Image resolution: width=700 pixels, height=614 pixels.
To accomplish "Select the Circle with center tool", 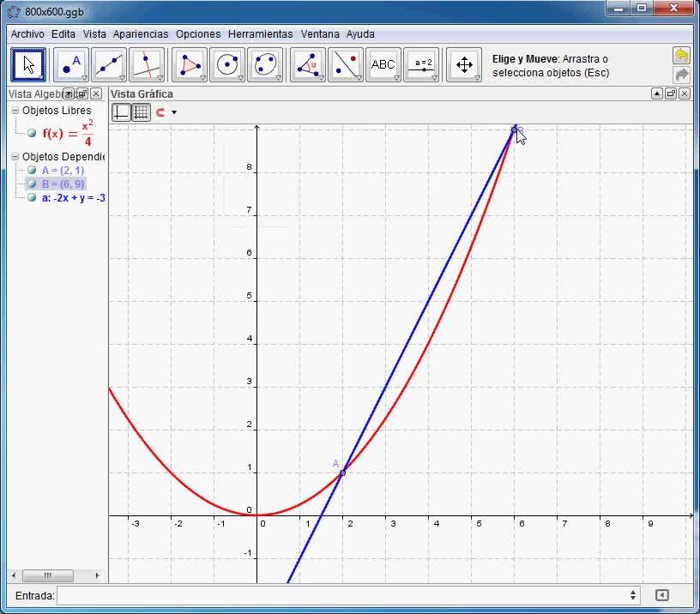I will pos(227,64).
